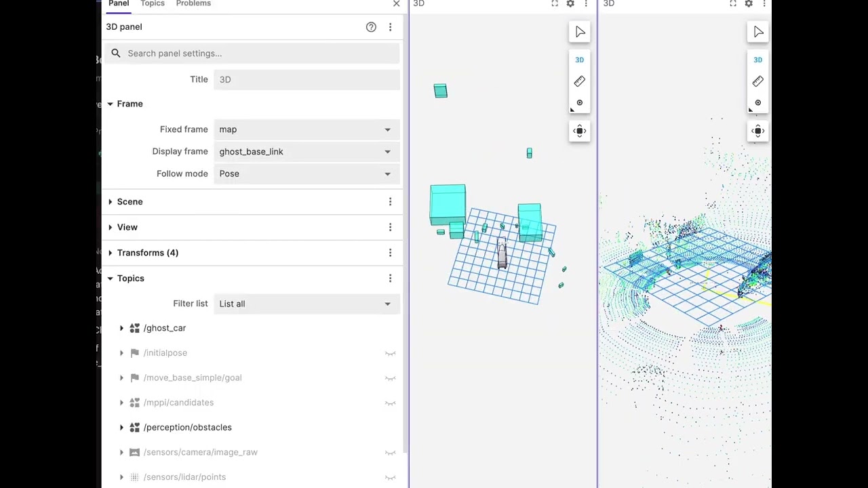Open the View section options menu
This screenshot has width=868, height=488.
[x=390, y=227]
